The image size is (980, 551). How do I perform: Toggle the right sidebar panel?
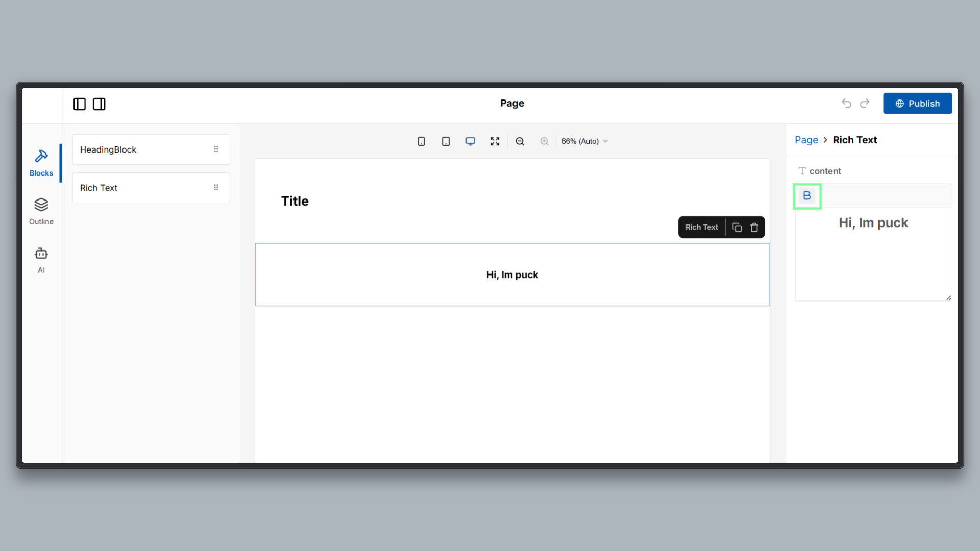pyautogui.click(x=99, y=104)
